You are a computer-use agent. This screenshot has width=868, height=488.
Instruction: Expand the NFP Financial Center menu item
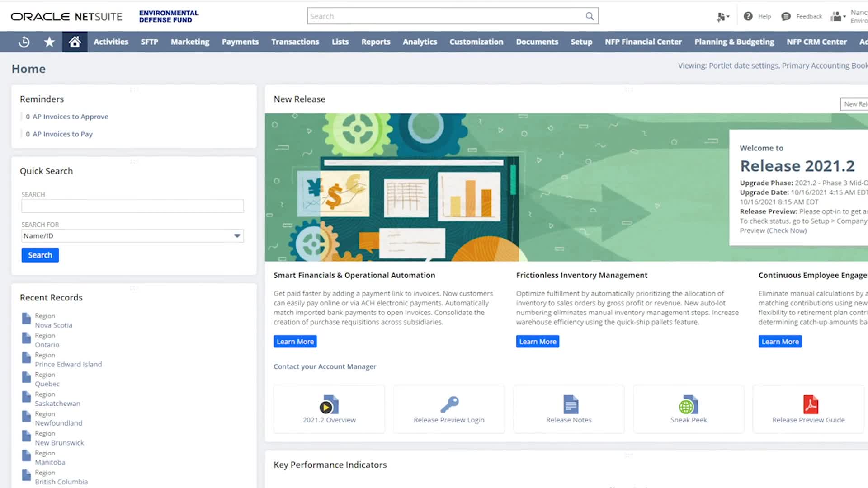tap(643, 42)
